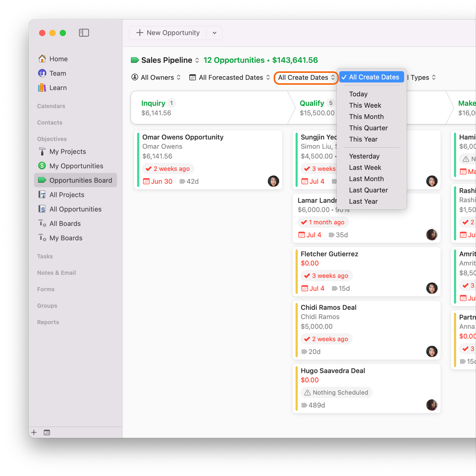This screenshot has width=476, height=476.
Task: Expand the All Types filter
Action: tap(419, 77)
